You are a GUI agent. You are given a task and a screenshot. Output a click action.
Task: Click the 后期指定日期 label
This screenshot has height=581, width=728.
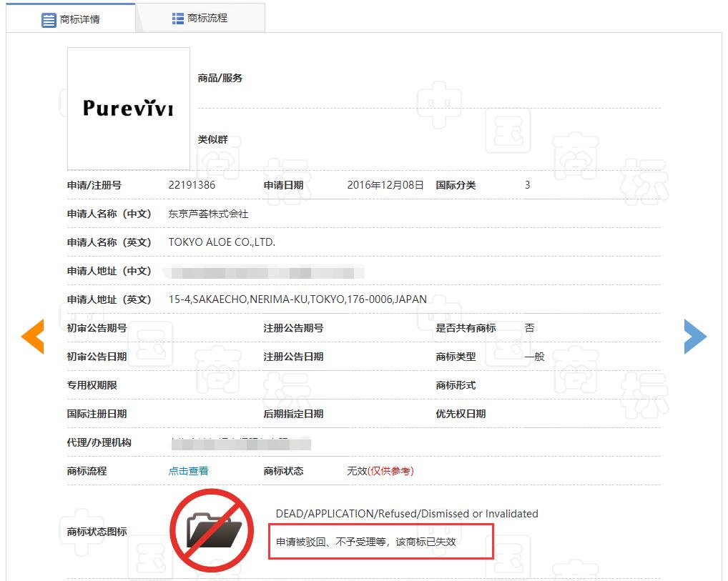point(293,414)
